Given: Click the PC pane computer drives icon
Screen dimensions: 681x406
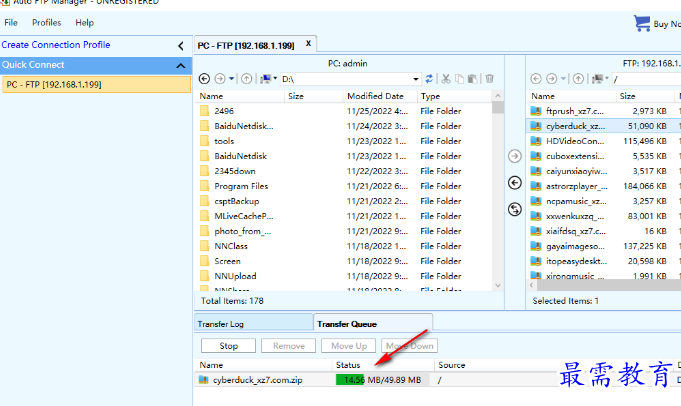Looking at the screenshot, I should coord(265,79).
